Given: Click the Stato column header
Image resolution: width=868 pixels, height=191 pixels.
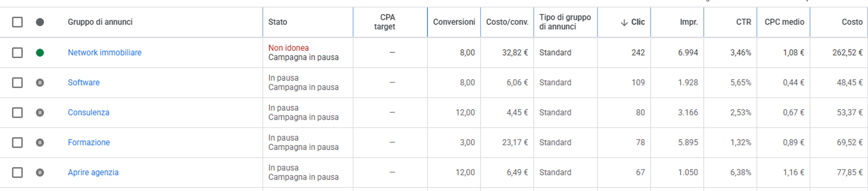Looking at the screenshot, I should [x=278, y=22].
